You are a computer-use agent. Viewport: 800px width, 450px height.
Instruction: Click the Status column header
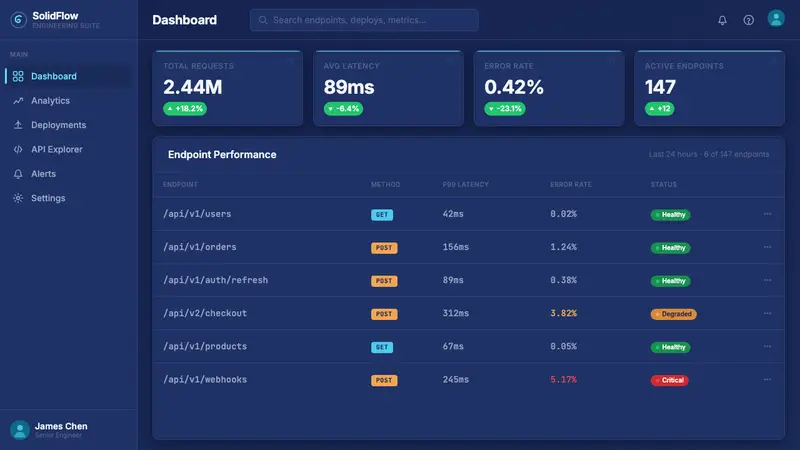click(x=664, y=185)
